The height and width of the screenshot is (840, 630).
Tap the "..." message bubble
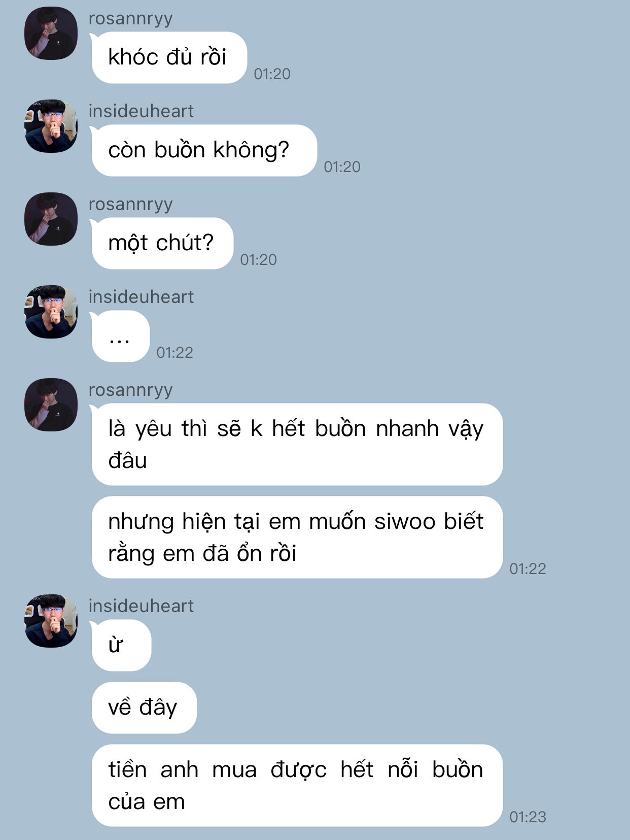click(121, 336)
